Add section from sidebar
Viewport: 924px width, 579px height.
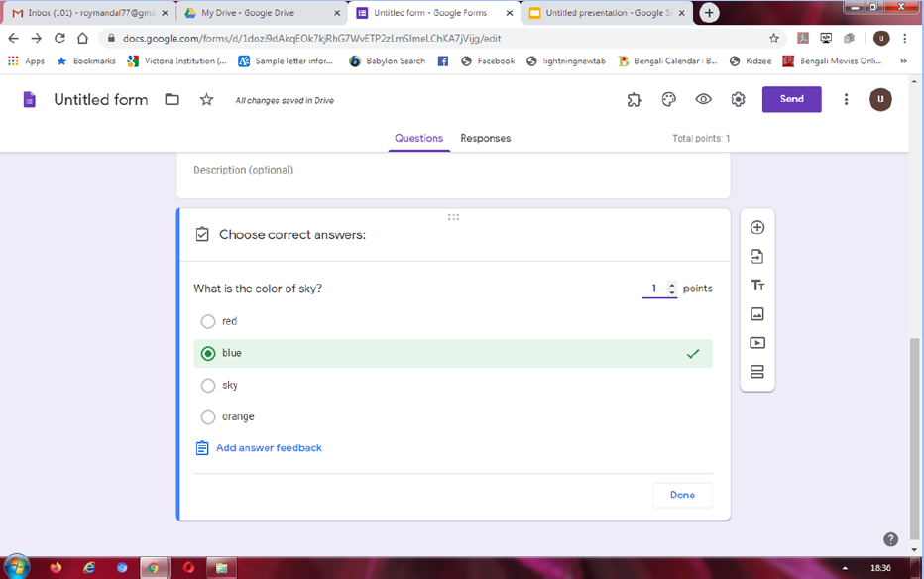pos(757,372)
